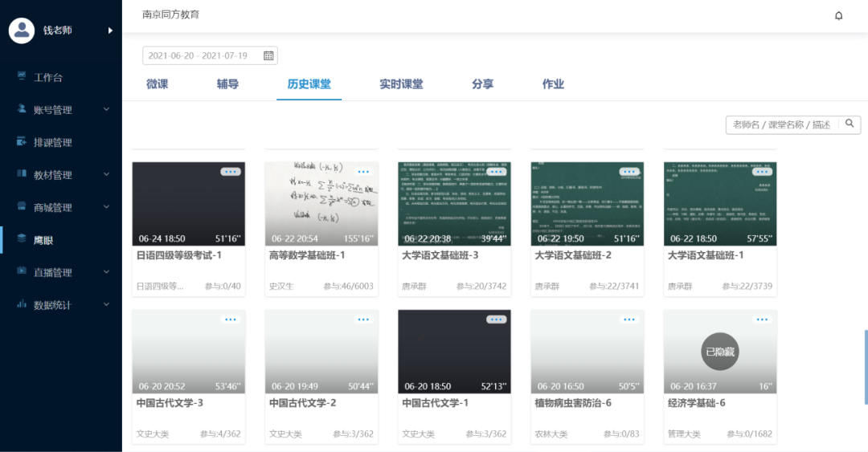Viewport: 868px width, 452px height.
Task: Open more options on 大学语文基础班-1 card
Action: pos(762,172)
